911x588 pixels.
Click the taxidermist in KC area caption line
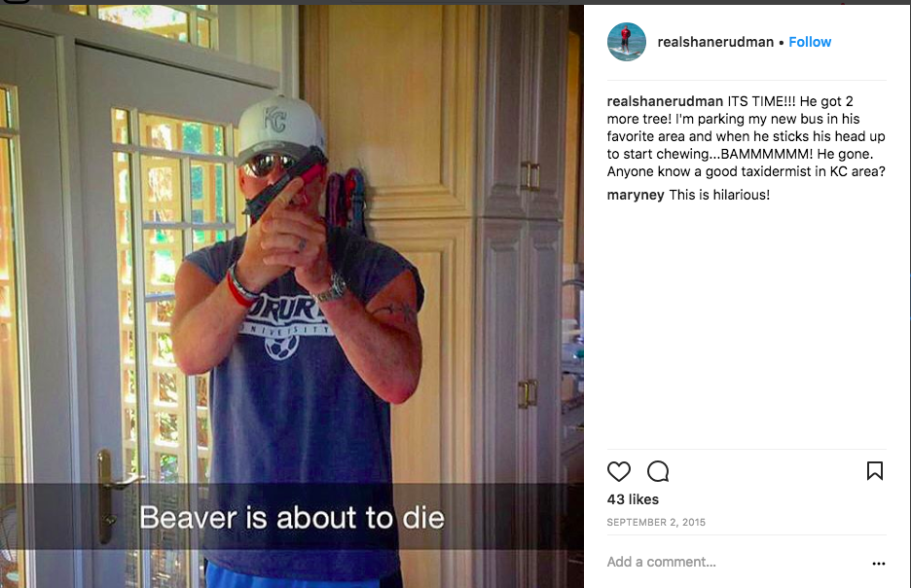746,171
